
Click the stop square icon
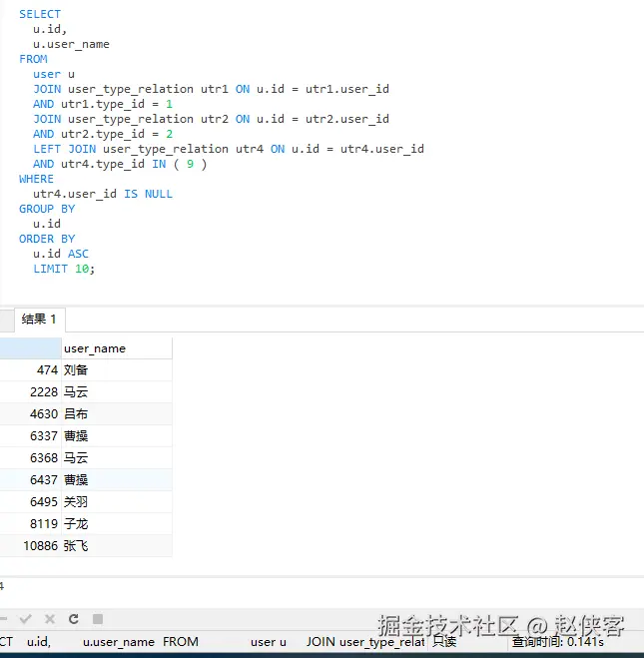[x=98, y=619]
